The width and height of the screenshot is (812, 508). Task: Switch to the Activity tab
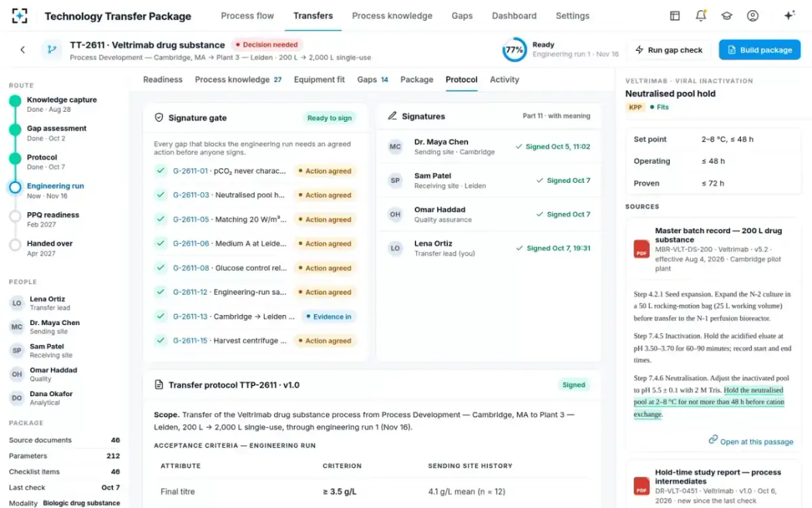[x=505, y=79]
